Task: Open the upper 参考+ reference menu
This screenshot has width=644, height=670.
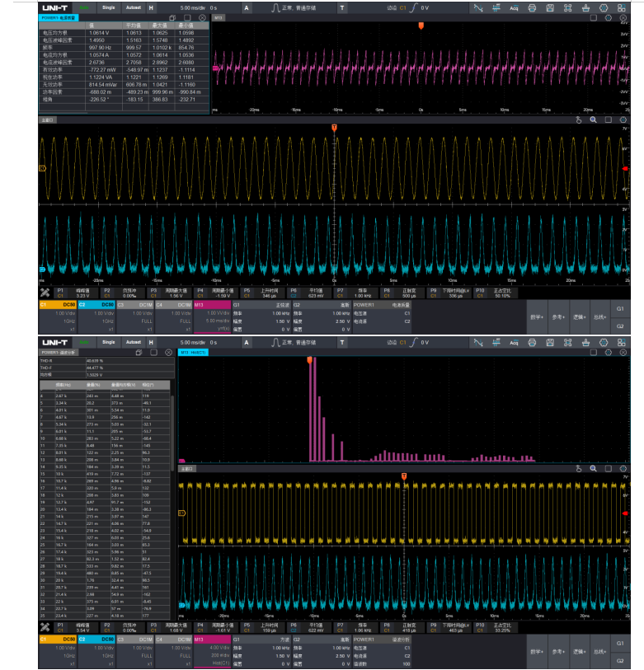Action: tap(557, 316)
